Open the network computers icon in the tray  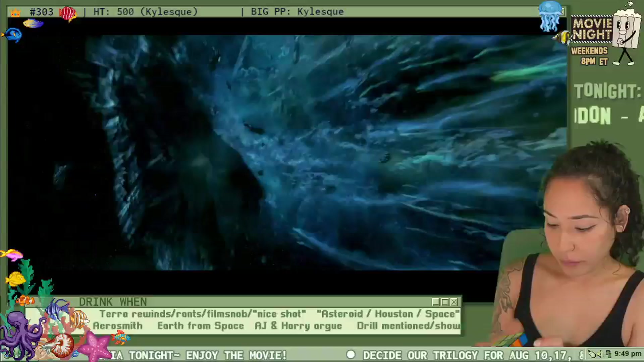tap(608, 354)
